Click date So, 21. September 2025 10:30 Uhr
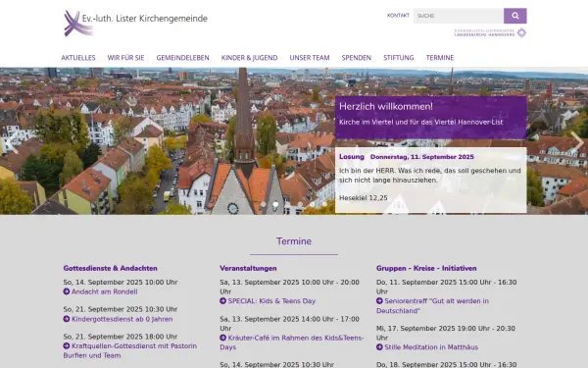Image resolution: width=588 pixels, height=368 pixels. pyautogui.click(x=121, y=309)
